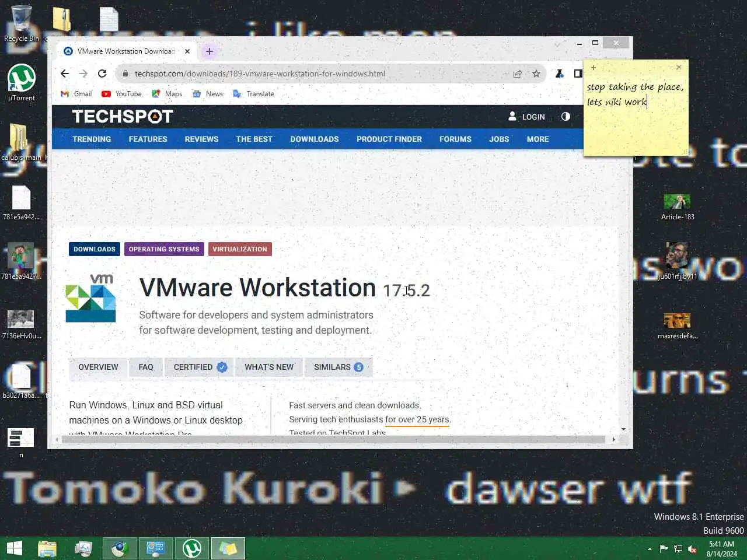Open the performance monitor taskbar icon
Image resolution: width=747 pixels, height=560 pixels.
pos(83,548)
